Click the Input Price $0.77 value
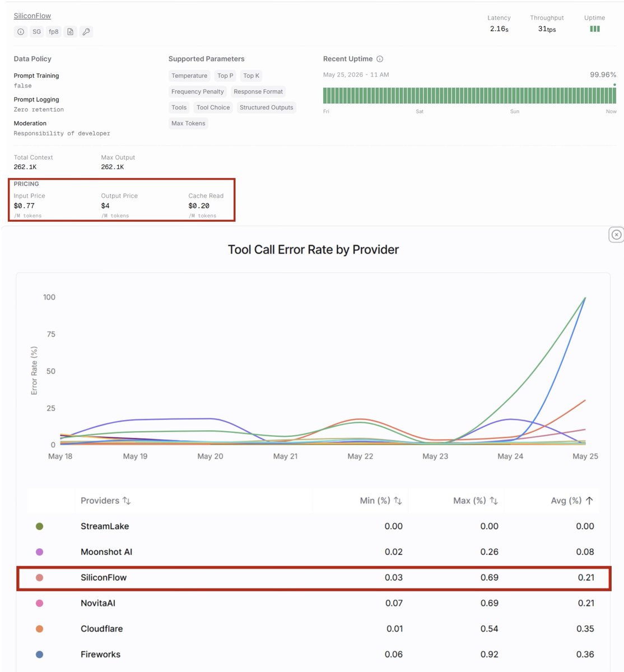 coord(24,206)
